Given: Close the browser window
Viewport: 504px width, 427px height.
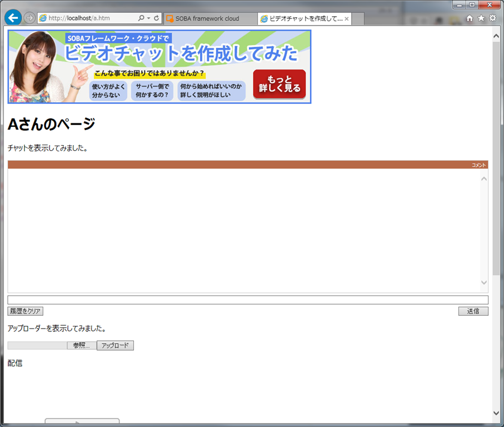Looking at the screenshot, I should [489, 5].
